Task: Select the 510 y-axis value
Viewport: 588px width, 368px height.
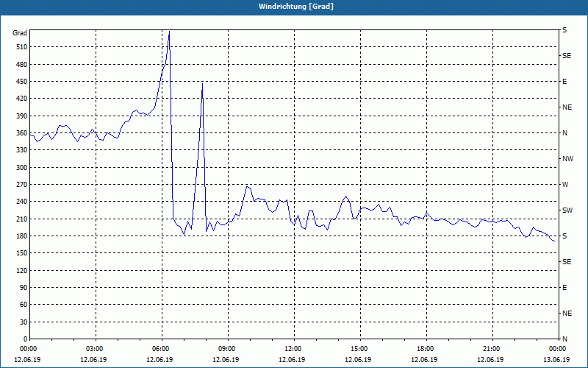Action: pyautogui.click(x=21, y=47)
